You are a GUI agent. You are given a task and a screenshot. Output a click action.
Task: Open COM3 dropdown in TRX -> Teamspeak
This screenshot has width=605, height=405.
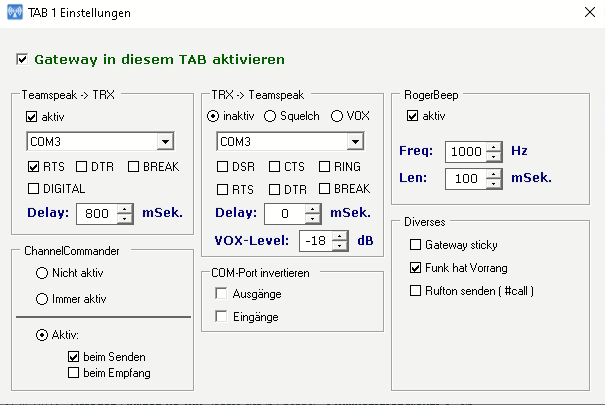[x=353, y=141]
